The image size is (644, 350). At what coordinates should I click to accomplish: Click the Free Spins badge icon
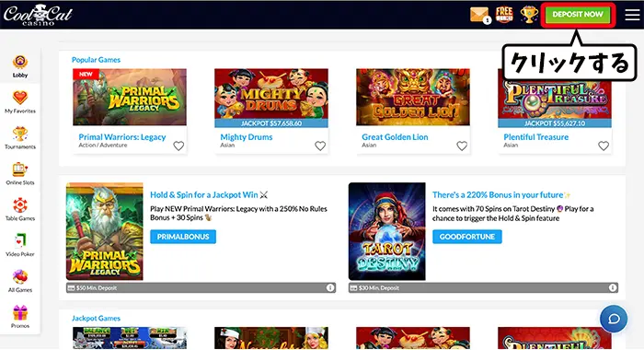click(504, 15)
